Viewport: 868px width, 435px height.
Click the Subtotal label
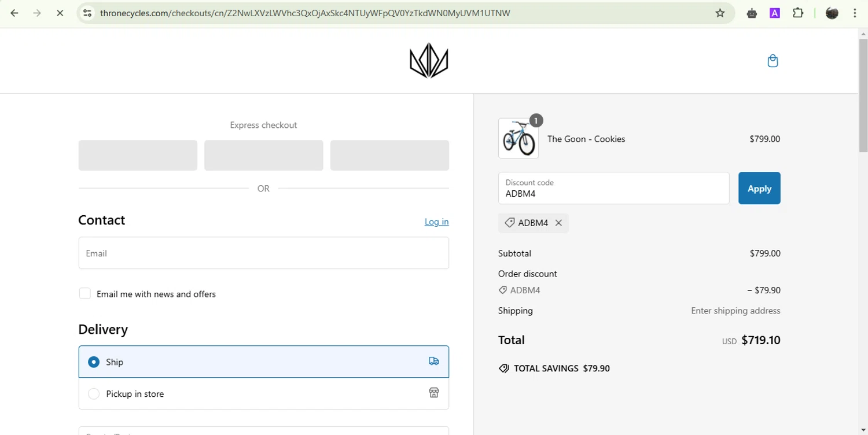pos(514,253)
